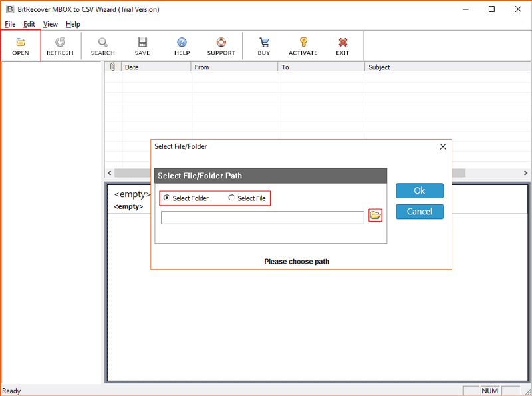
Task: Open the View menu
Action: [x=51, y=24]
